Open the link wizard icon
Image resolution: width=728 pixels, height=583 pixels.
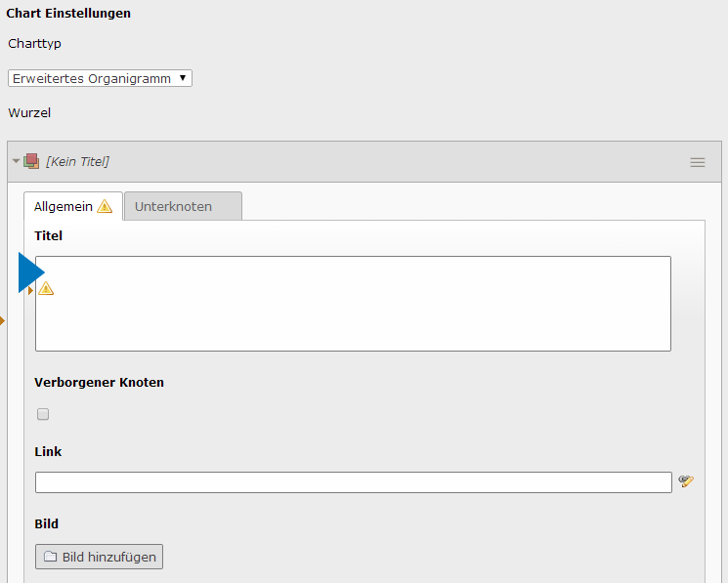(x=686, y=480)
